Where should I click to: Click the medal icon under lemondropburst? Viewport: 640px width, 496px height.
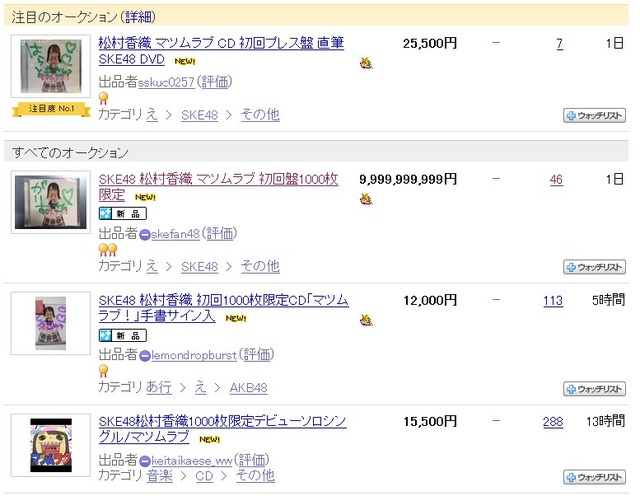(x=103, y=371)
